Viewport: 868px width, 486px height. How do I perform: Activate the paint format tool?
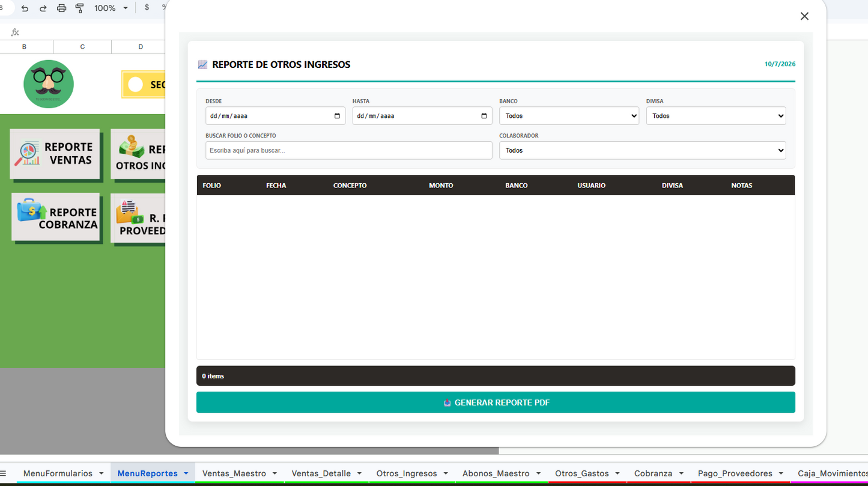(x=79, y=8)
